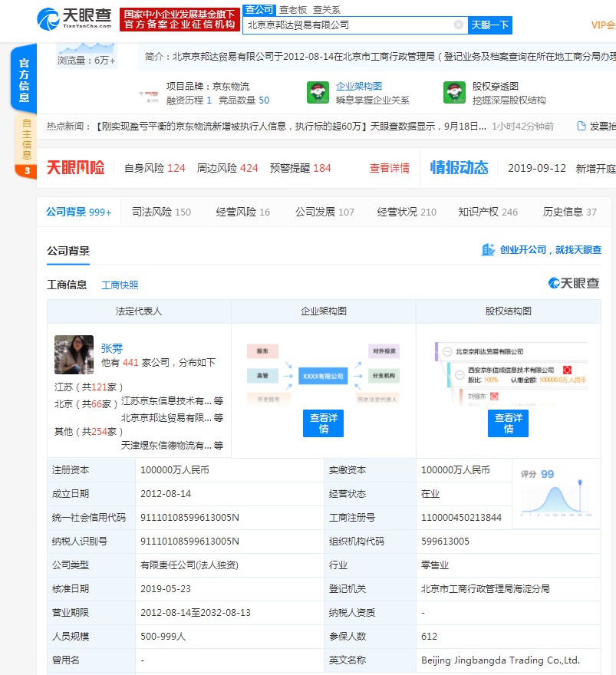Click the XXXX有限公司 node in structure diagram
This screenshot has height=675, width=616.
[x=323, y=377]
